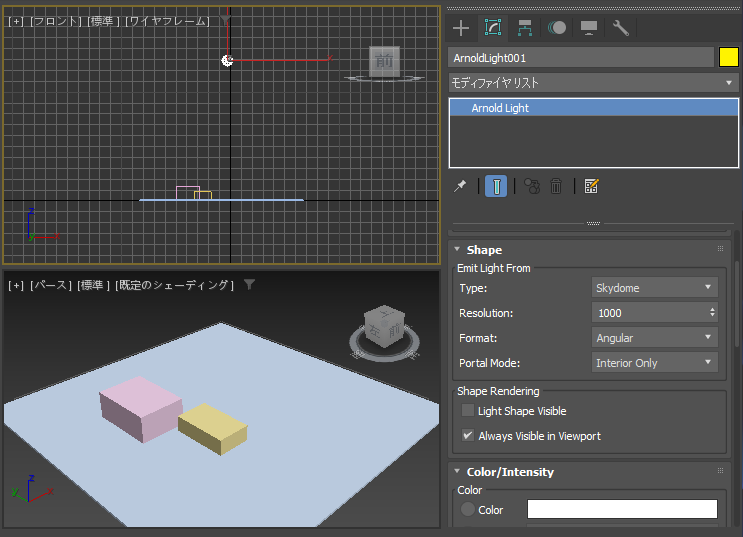Click the Pin Stack icon
This screenshot has width=743, height=537.
(x=460, y=186)
